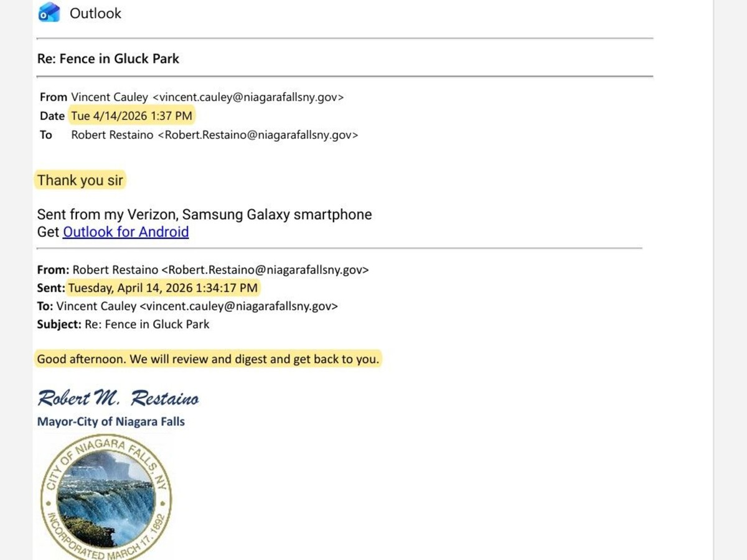Click the bold 'Date' label in header
The image size is (747, 560).
(x=52, y=116)
